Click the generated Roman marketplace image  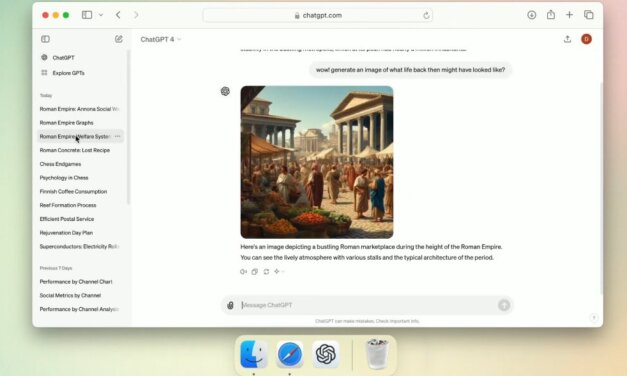(317, 162)
